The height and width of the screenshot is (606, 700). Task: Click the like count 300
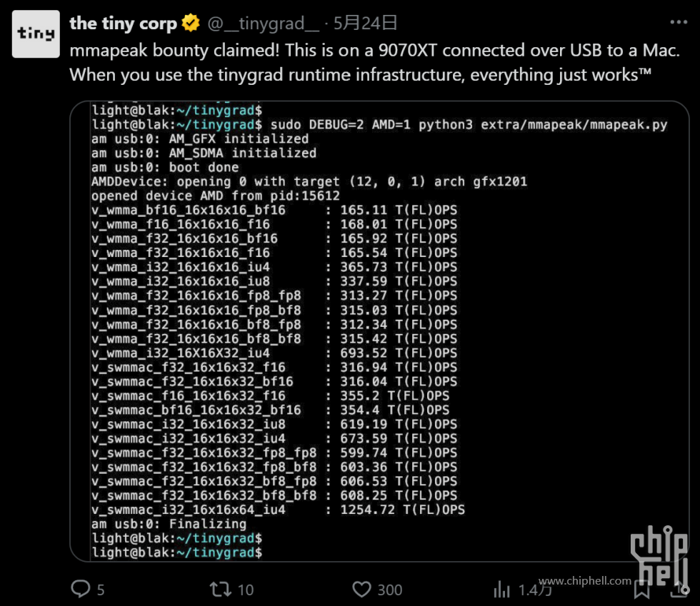click(390, 590)
